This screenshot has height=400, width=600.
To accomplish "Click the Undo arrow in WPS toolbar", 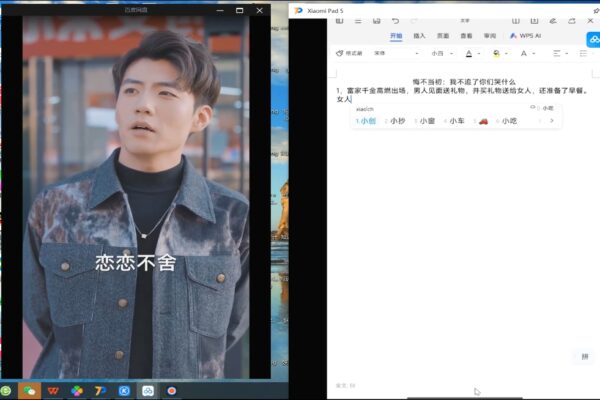I will (x=395, y=21).
